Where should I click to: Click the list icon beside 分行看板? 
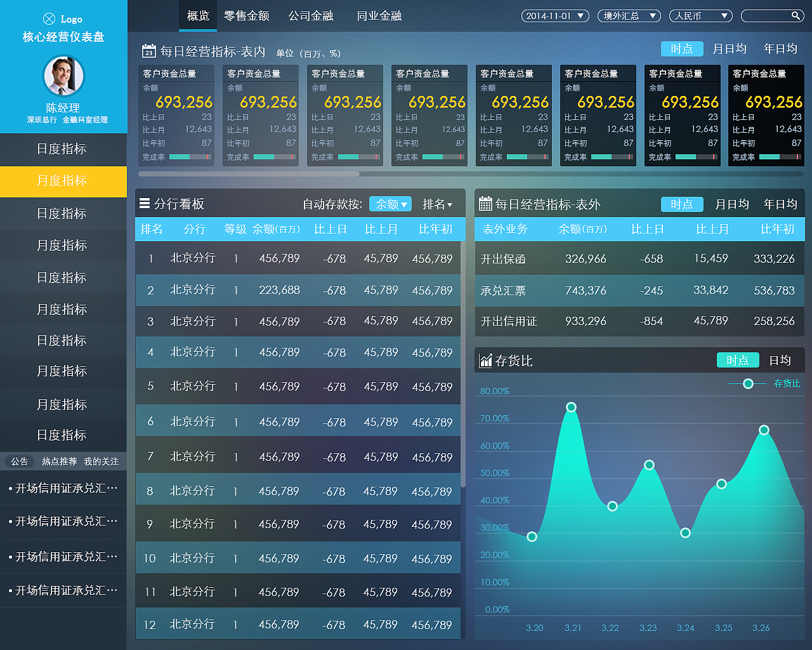[x=145, y=204]
